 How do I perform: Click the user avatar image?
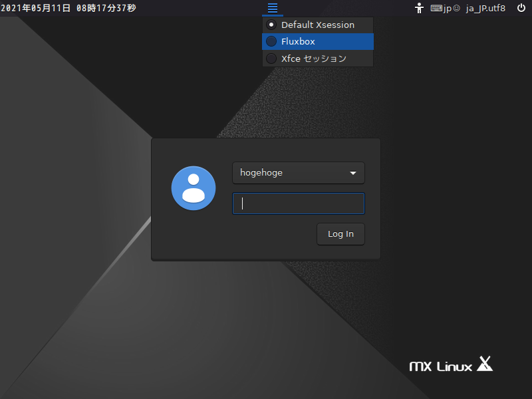(x=194, y=188)
